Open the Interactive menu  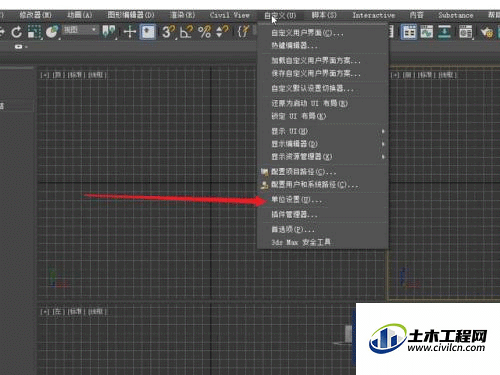point(374,15)
